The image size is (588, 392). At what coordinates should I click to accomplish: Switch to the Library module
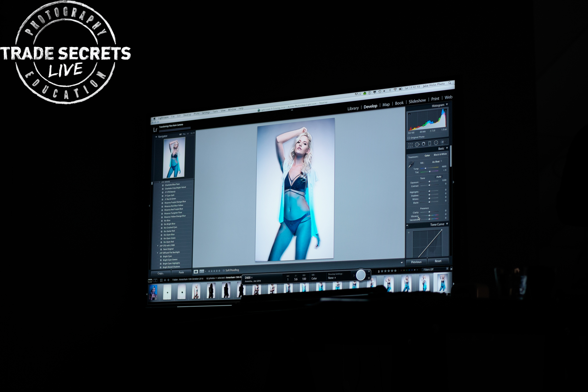coord(353,108)
